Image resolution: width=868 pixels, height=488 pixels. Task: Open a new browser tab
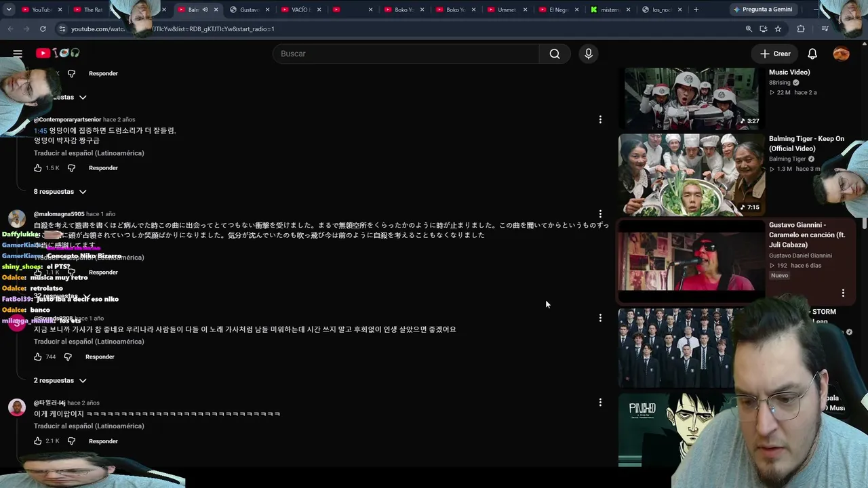click(x=696, y=9)
